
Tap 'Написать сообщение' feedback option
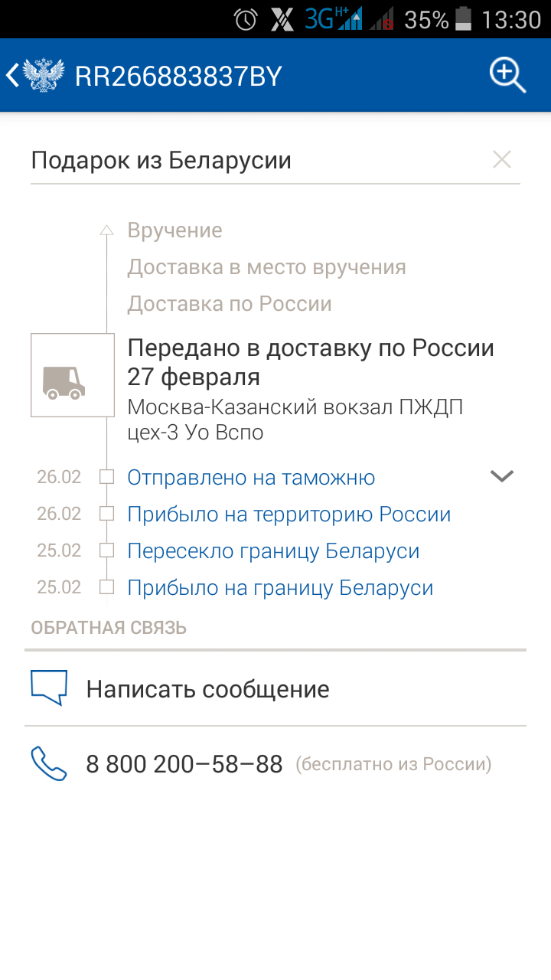coord(275,689)
